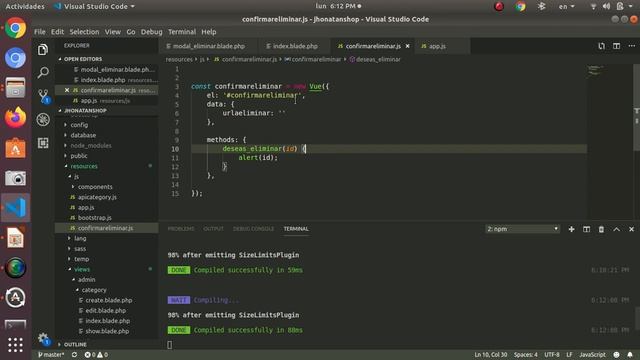640x360 pixels.
Task: Expand the lang folder
Action: 80,238
